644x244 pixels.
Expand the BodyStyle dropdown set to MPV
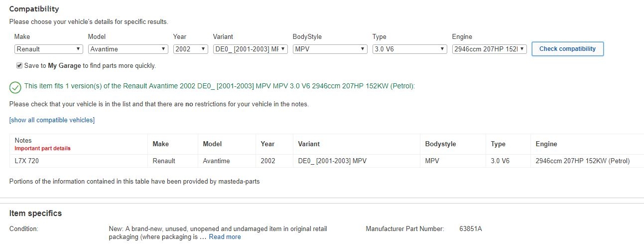[x=330, y=49]
